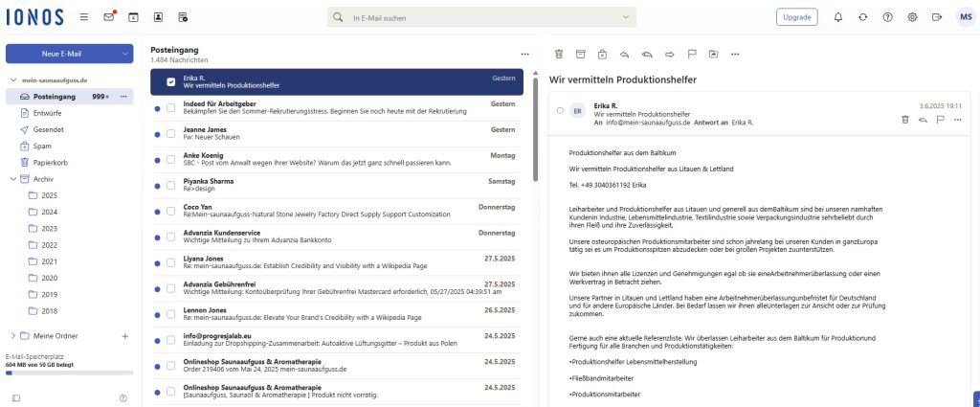Toggle folder pane icon at sidebar bottom
980x407 pixels.
(x=16, y=397)
